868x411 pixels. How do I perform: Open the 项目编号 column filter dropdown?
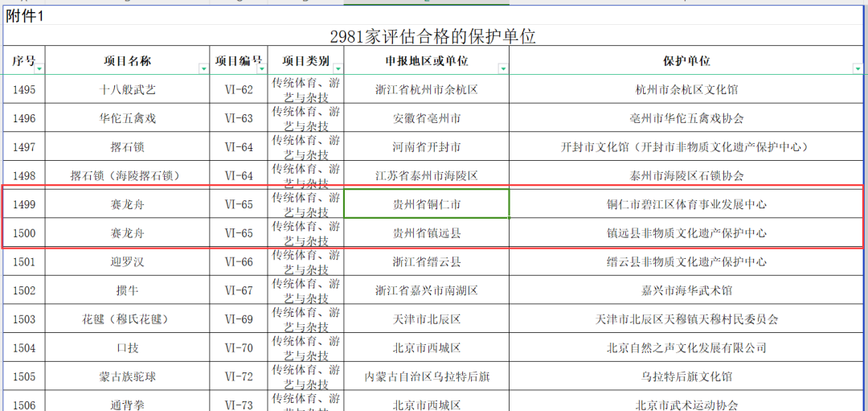261,69
